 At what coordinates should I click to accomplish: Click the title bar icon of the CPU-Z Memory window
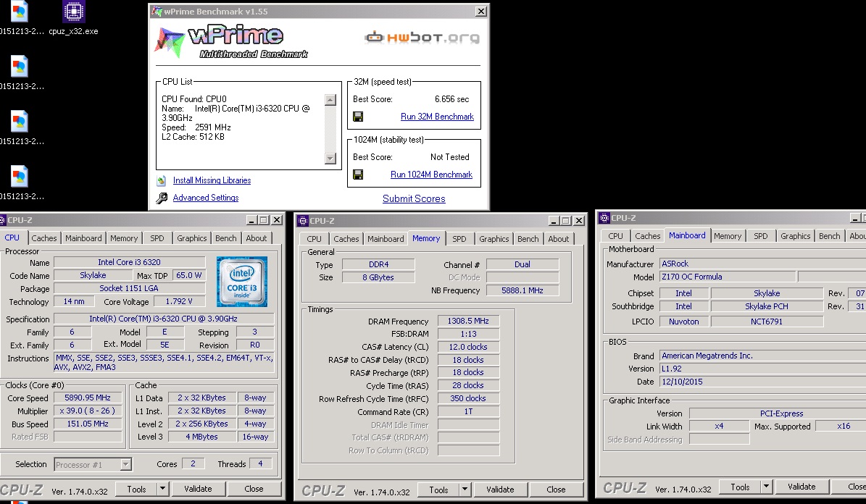(303, 221)
